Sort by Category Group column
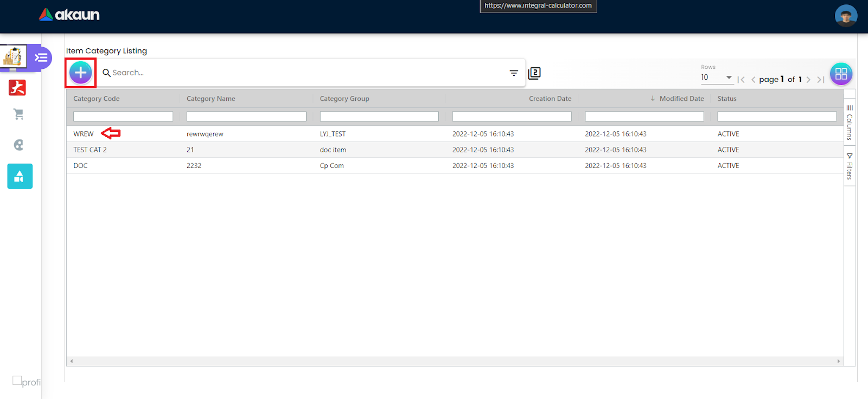The image size is (868, 399). (x=344, y=99)
